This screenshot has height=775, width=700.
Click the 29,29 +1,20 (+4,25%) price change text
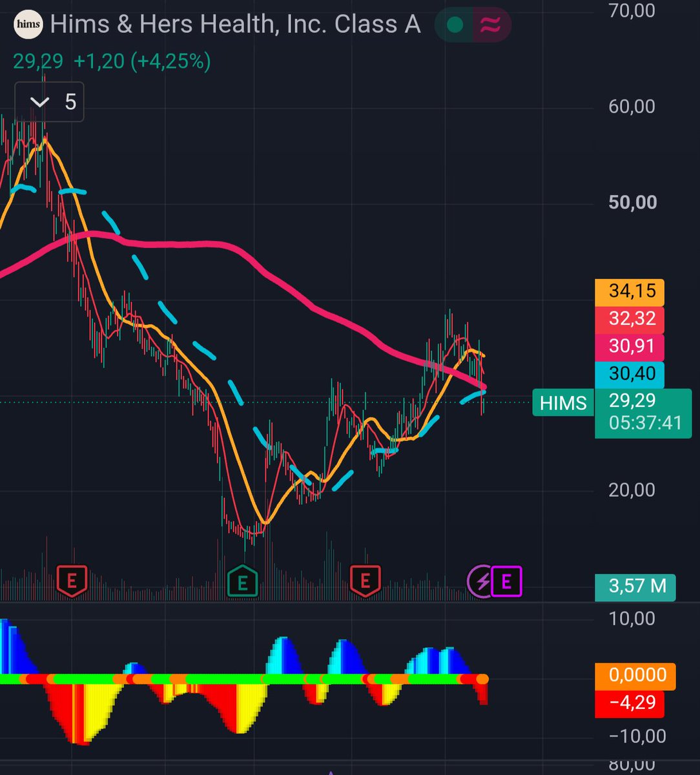112,62
